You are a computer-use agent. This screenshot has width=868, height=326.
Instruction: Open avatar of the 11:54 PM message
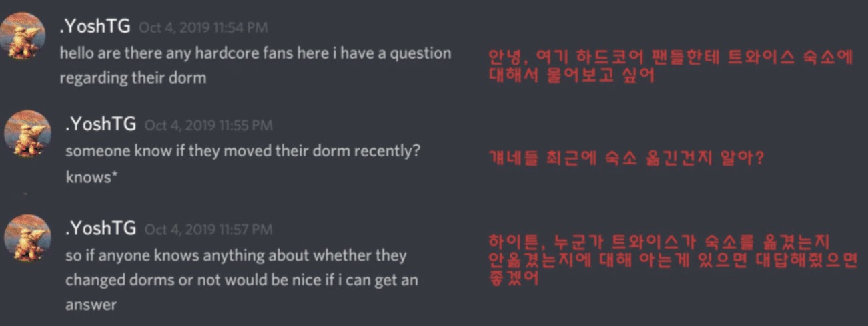[23, 35]
